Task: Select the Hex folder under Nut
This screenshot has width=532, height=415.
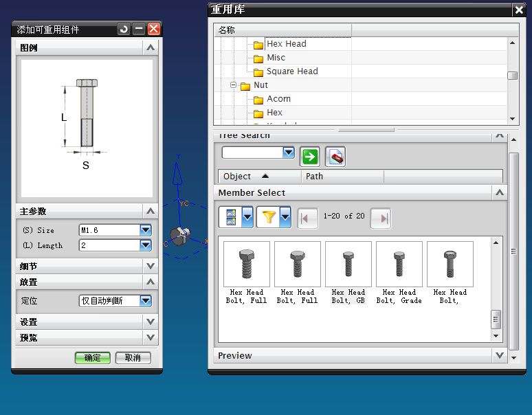Action: (x=274, y=113)
